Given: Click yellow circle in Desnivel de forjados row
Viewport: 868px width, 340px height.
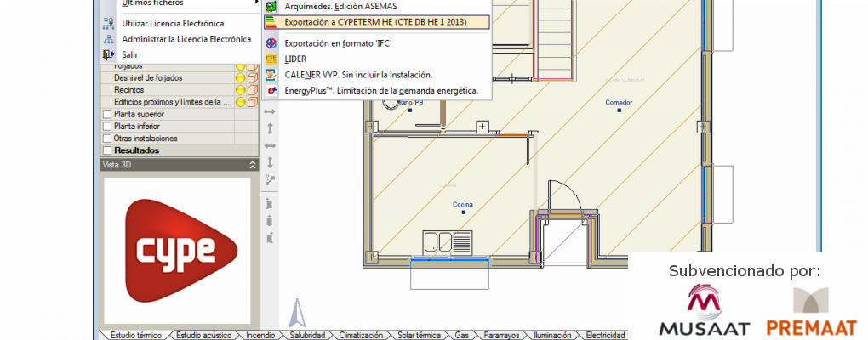Looking at the screenshot, I should click(x=240, y=78).
